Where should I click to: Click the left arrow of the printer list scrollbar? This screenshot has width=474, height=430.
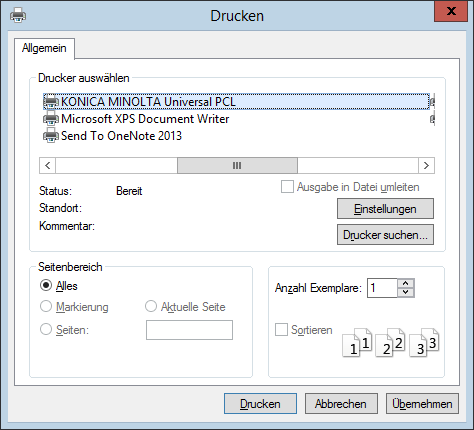tap(48, 165)
